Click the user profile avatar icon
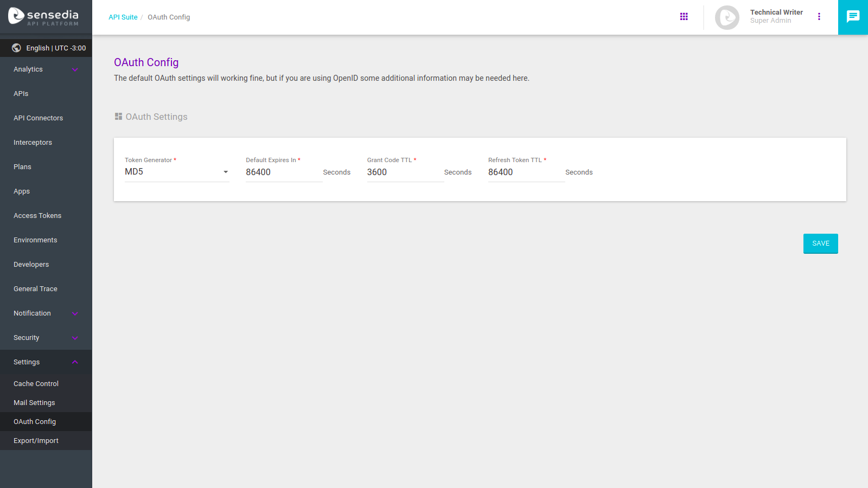The image size is (868, 488). click(x=726, y=17)
